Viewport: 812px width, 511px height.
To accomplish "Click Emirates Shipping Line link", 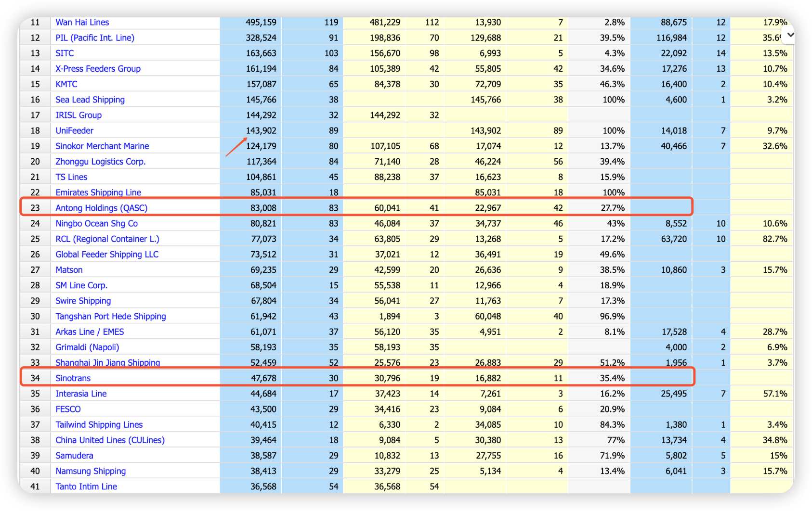I will (98, 192).
